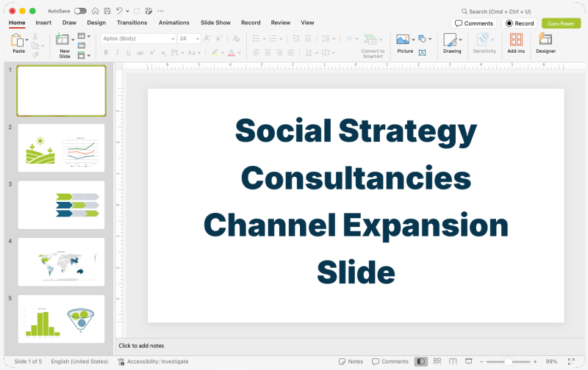
Task: Clear all formatting icon
Action: (x=236, y=38)
